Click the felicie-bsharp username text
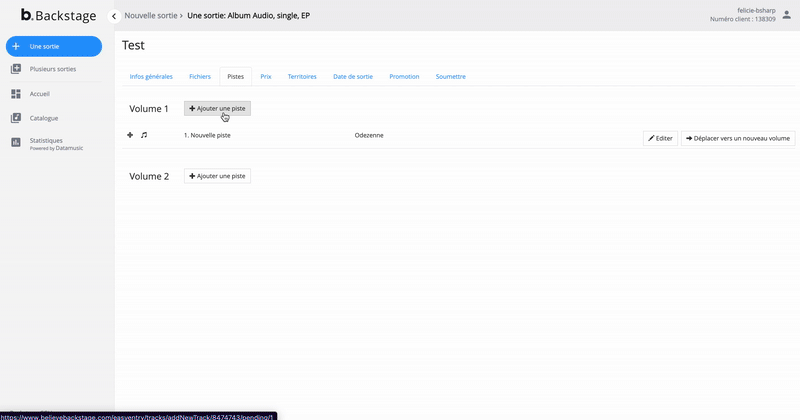Screen dimensions: 800x420 (x=756, y=11)
